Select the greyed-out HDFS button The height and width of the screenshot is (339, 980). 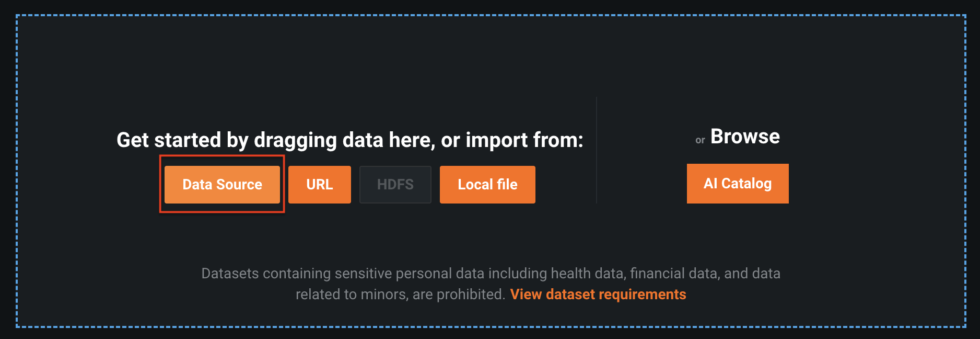pos(395,185)
